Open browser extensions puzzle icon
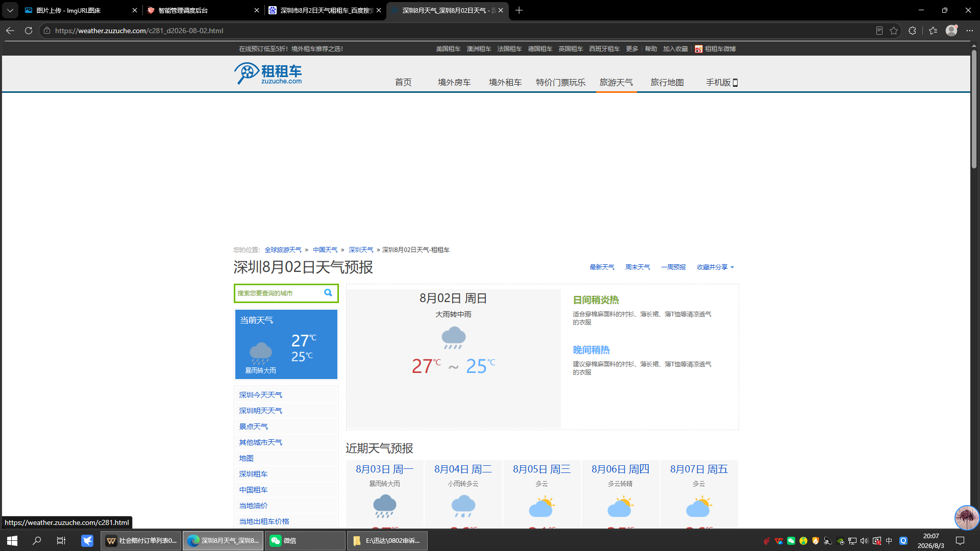 click(913, 31)
